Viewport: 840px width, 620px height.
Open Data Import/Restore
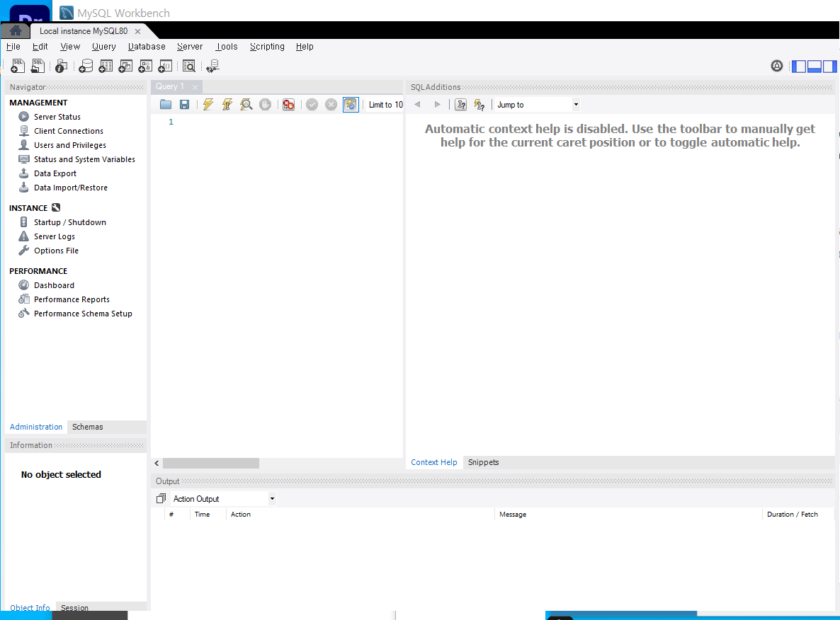(71, 188)
